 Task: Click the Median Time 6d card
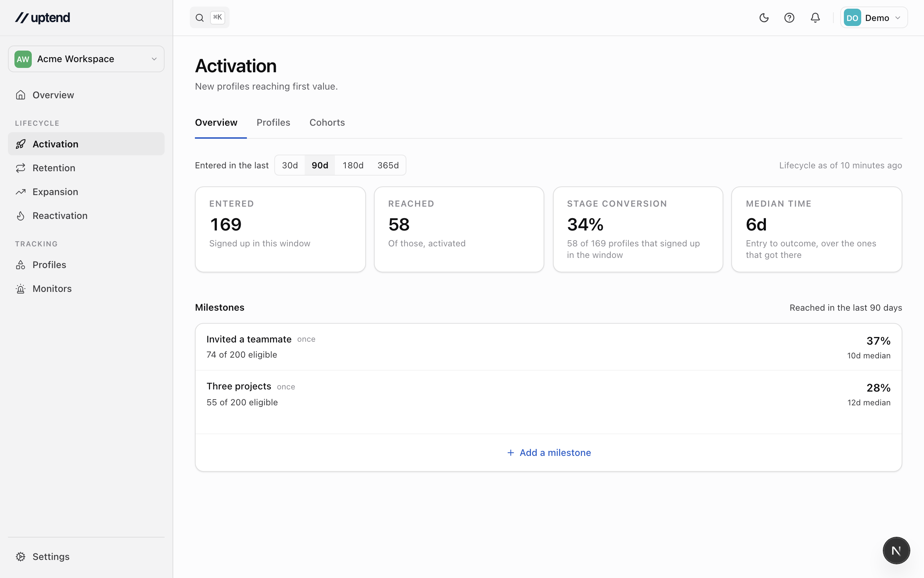[x=816, y=229]
